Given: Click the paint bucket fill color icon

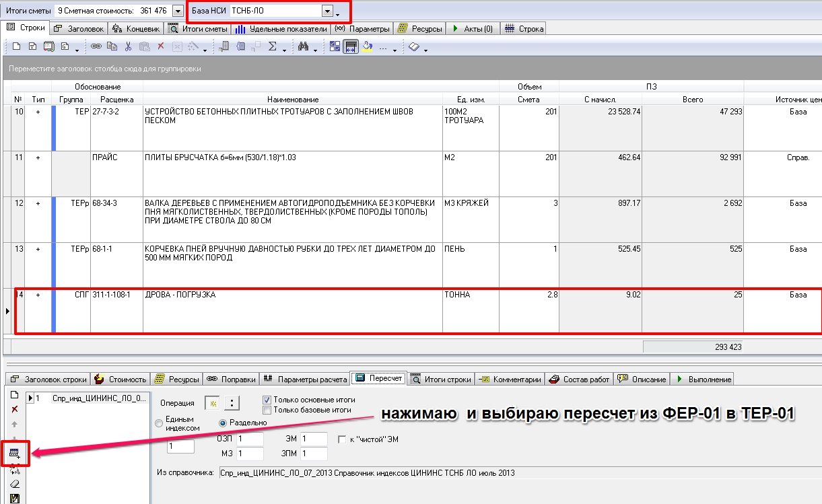Looking at the screenshot, I should tap(367, 46).
